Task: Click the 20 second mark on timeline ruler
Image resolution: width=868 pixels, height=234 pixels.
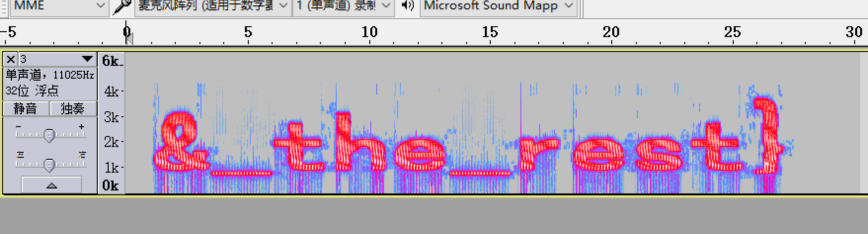Action: click(611, 33)
